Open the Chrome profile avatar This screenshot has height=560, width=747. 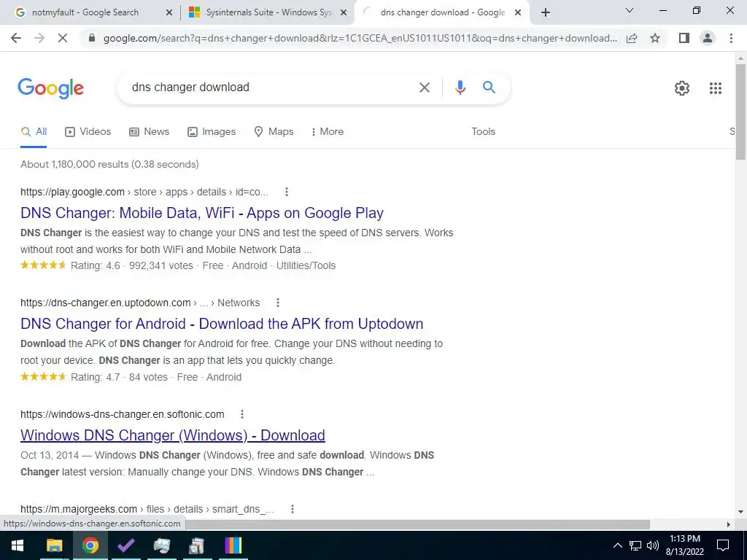[708, 38]
